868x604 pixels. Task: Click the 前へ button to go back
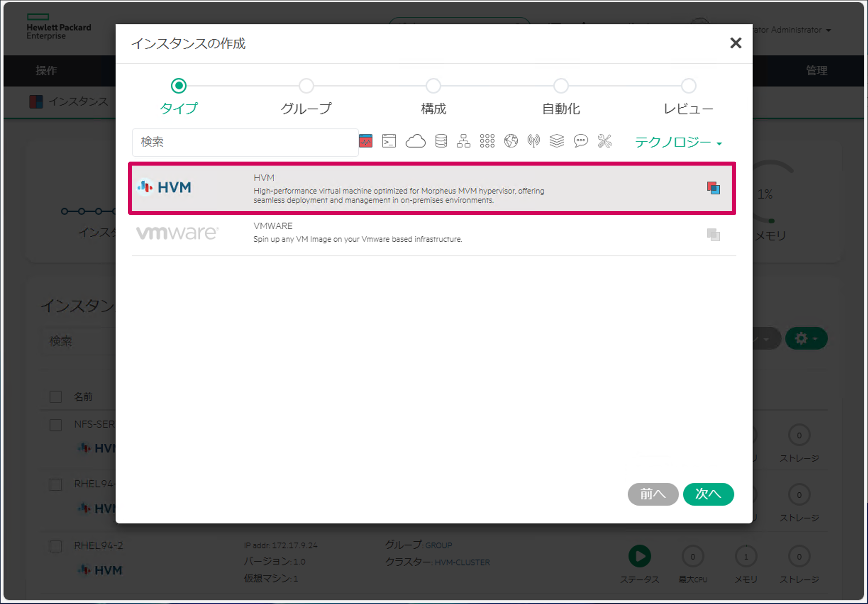click(x=653, y=494)
